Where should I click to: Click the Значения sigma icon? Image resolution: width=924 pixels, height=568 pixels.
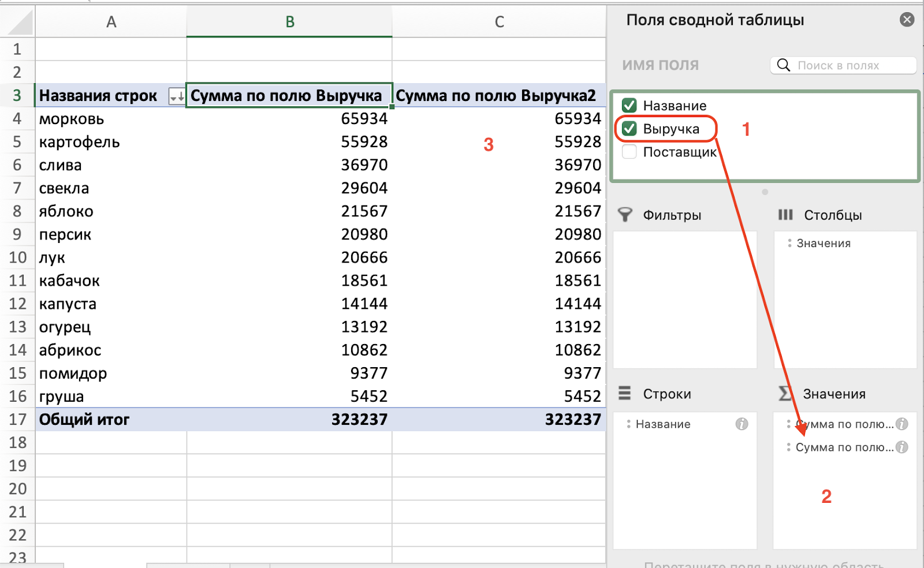click(785, 394)
